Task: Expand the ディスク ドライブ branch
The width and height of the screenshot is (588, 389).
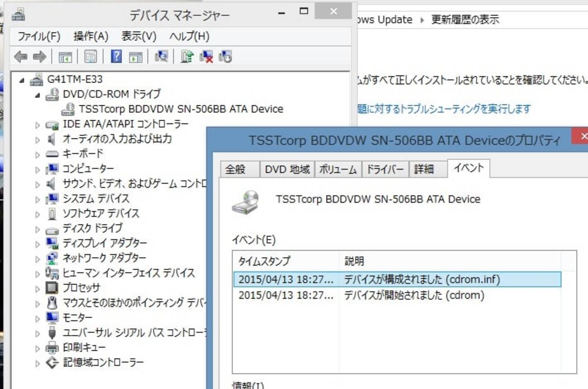Action: (x=38, y=229)
